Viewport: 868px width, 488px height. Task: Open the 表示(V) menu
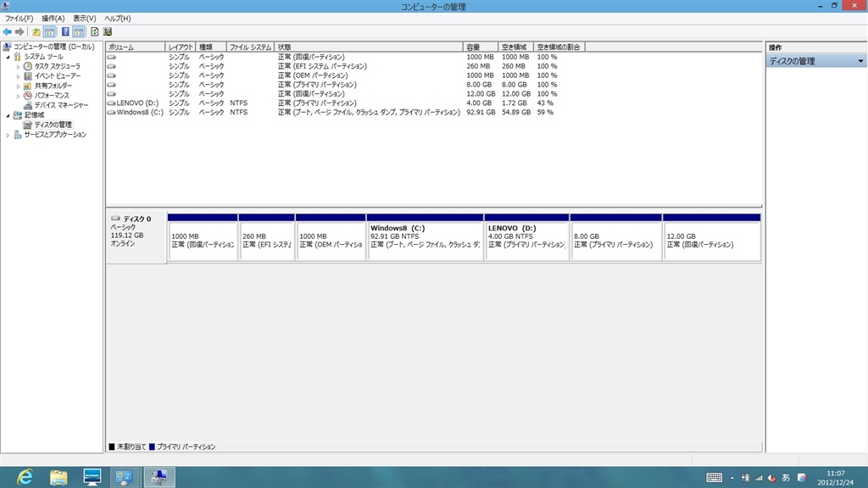[84, 18]
